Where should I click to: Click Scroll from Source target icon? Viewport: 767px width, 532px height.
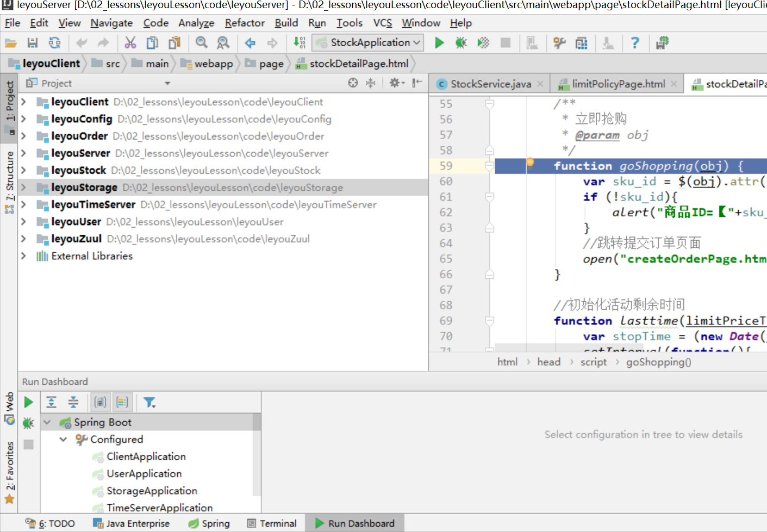[353, 83]
